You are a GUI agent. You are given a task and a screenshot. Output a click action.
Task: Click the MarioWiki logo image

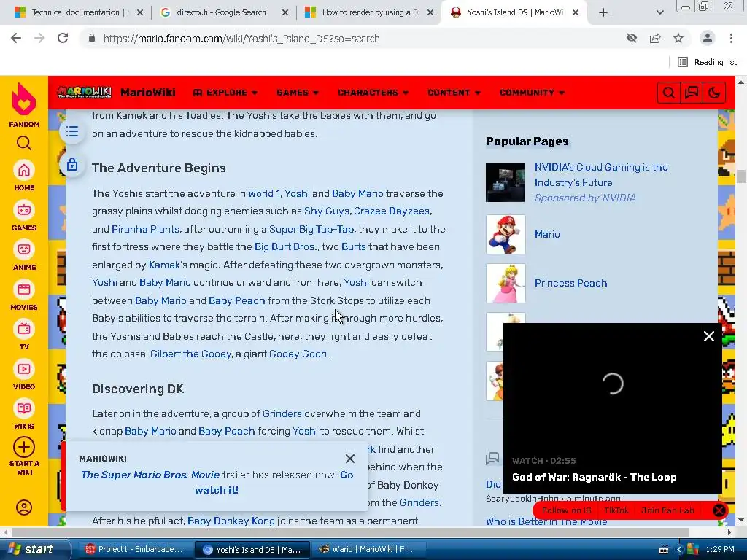tap(85, 92)
